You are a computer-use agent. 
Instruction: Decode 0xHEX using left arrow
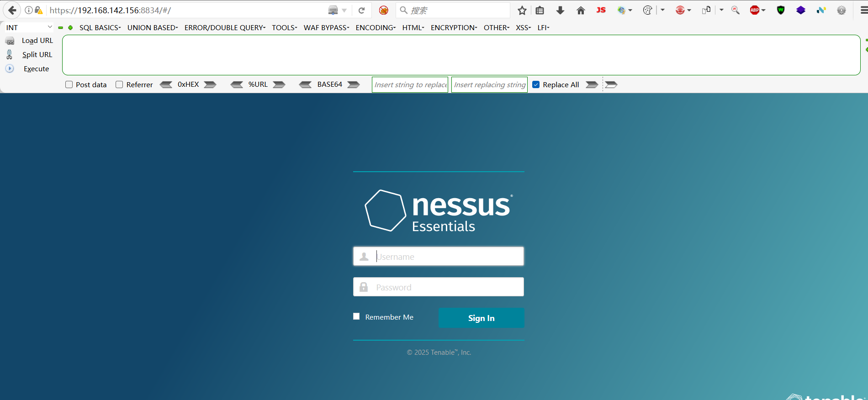coord(166,84)
